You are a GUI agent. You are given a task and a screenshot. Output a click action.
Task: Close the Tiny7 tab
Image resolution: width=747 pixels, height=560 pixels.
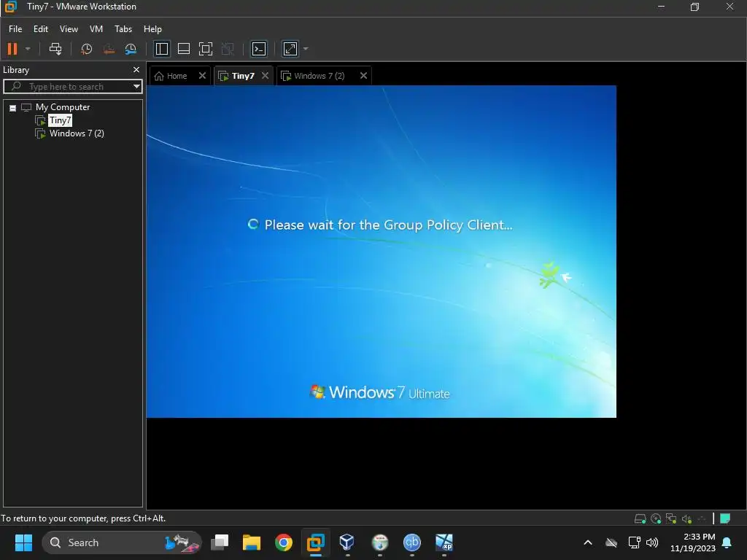pos(266,76)
